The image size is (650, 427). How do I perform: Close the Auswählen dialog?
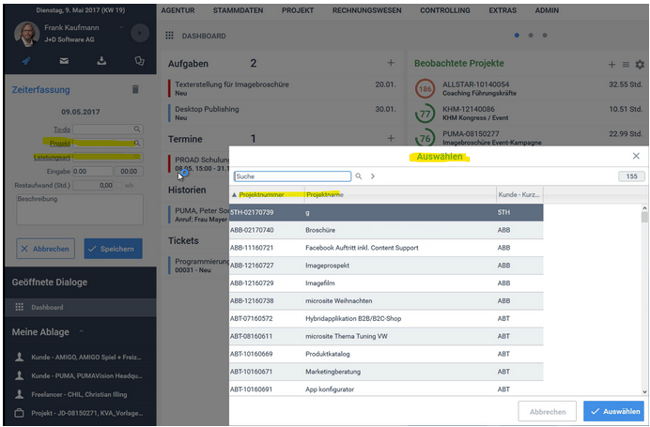(x=636, y=156)
